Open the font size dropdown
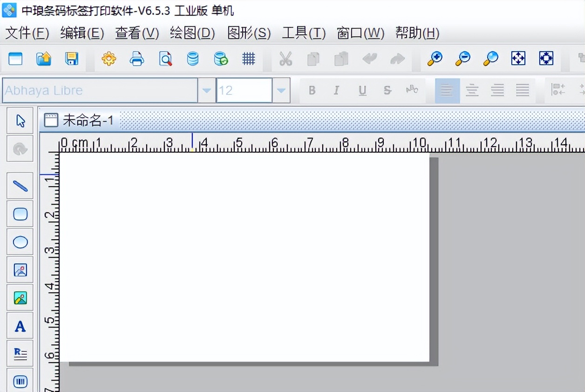Viewport: 585px width, 392px height. pos(281,90)
